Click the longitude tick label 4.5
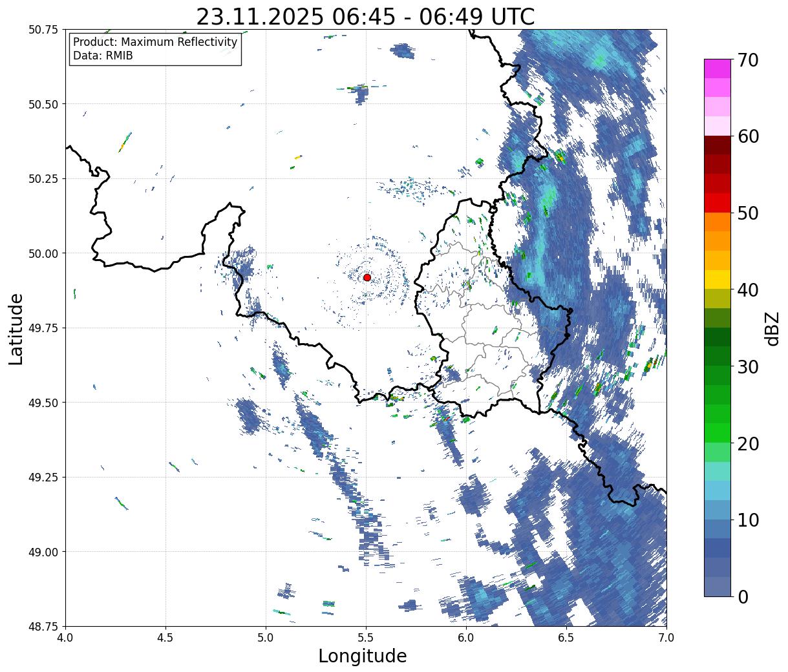Viewport: 788px width, 672px height. pyautogui.click(x=165, y=637)
